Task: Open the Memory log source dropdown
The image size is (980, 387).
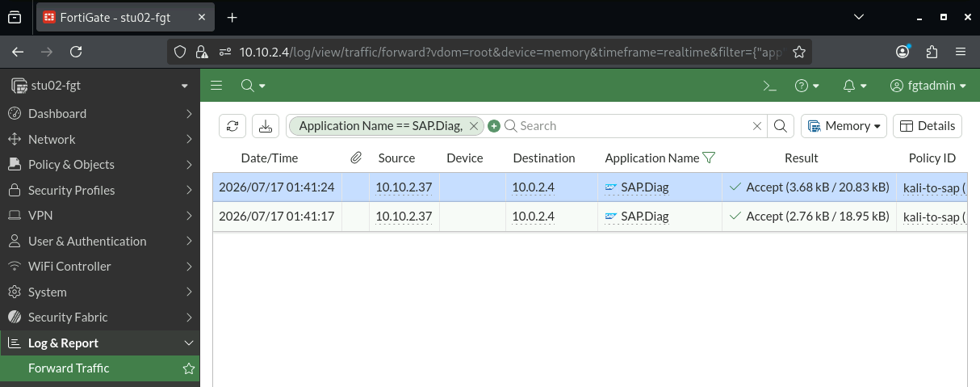Action: tap(844, 126)
